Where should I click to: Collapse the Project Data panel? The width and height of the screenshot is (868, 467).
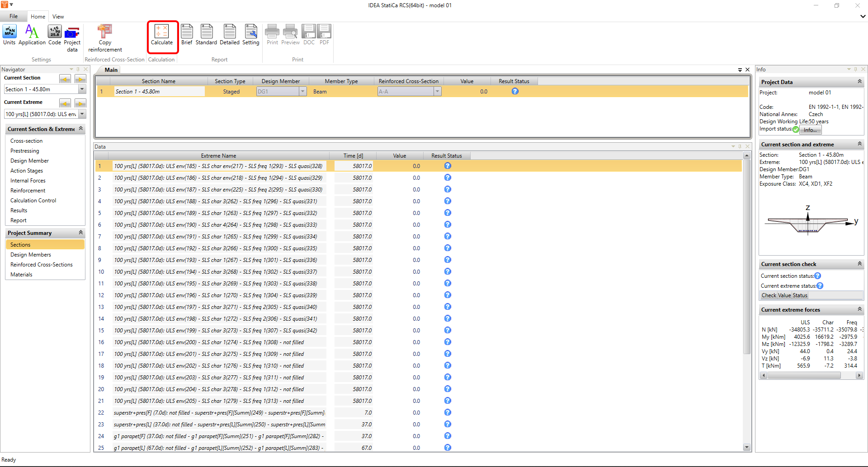859,82
